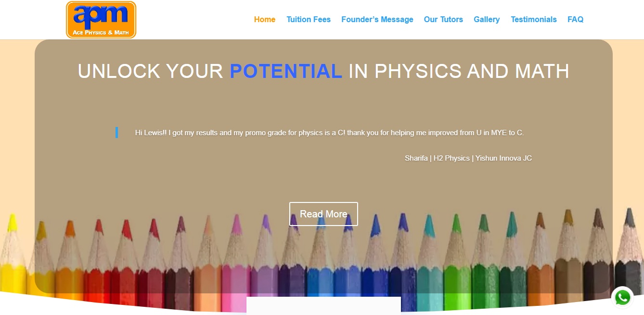Open the Gallery page

click(487, 20)
